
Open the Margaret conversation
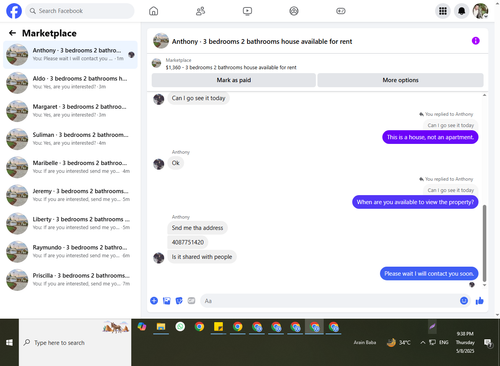(x=70, y=111)
